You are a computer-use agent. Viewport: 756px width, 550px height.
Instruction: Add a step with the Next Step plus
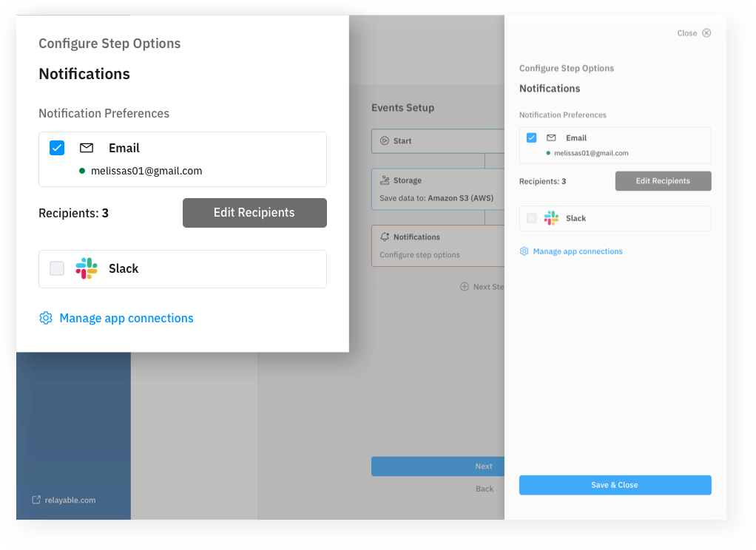465,287
